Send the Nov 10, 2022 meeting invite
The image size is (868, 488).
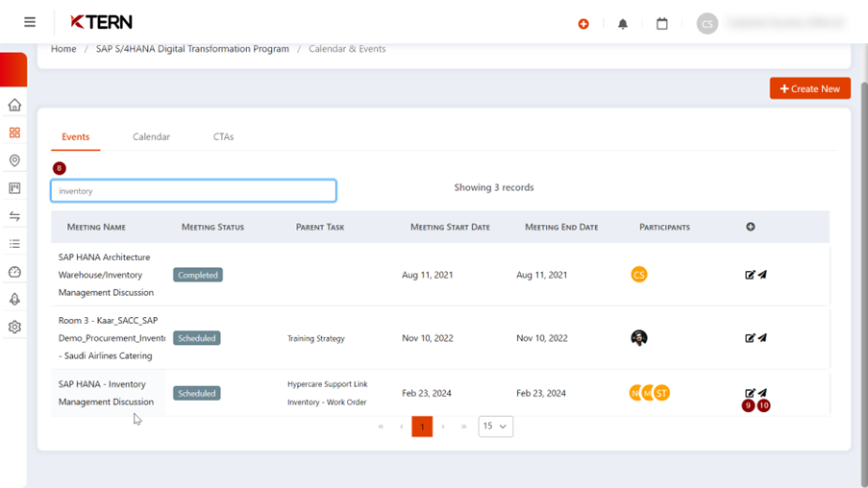(x=762, y=337)
